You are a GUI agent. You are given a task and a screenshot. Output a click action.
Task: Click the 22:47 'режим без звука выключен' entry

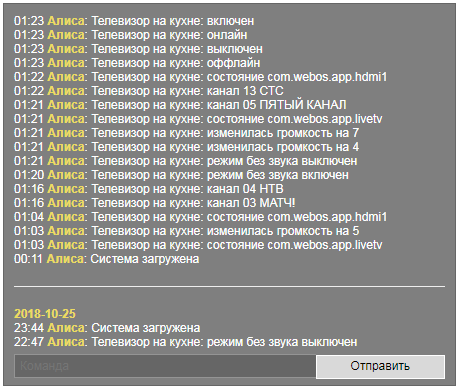(x=186, y=342)
